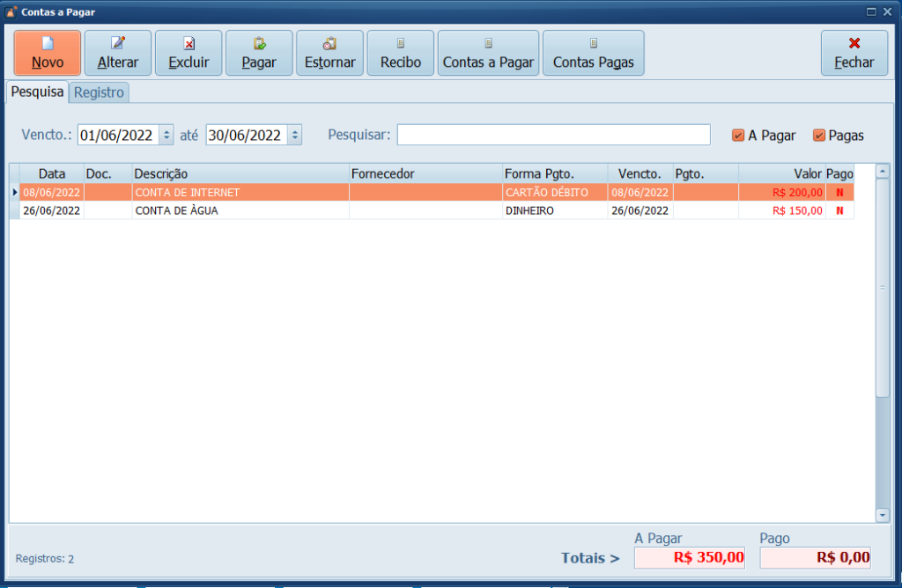
Task: Toggle the Pagas checkbox
Action: click(x=819, y=136)
